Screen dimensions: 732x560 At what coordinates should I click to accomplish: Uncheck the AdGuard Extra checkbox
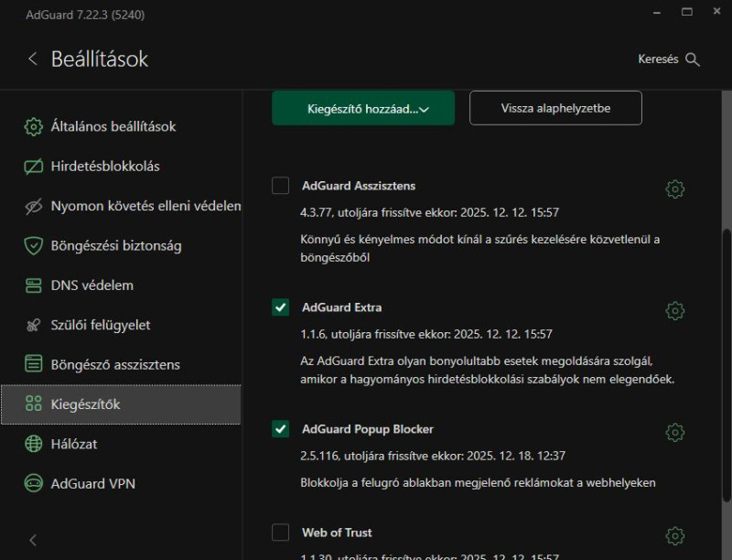pos(281,307)
